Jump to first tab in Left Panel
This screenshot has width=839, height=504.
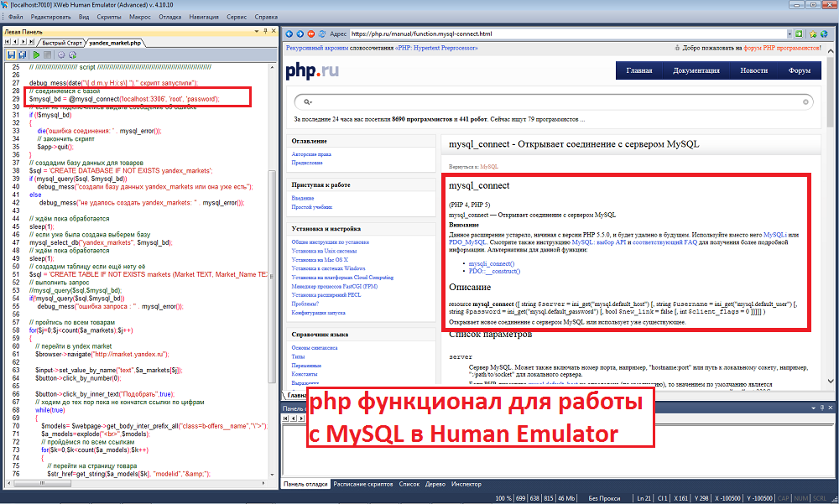point(8,42)
